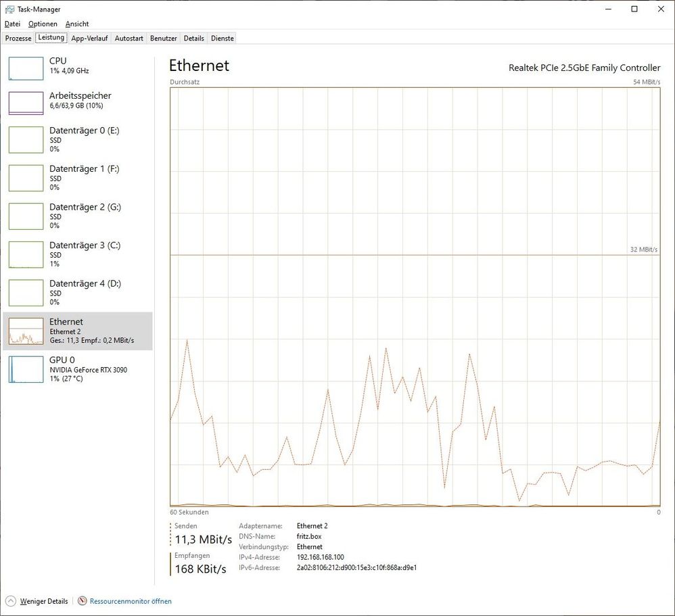The height and width of the screenshot is (616, 675).
Task: Select the Datenträger 1 (F:) label
Action: (85, 169)
